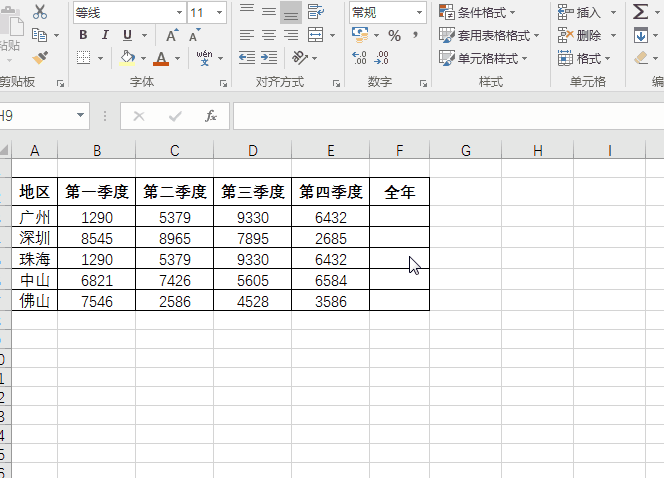
Task: Select the 全年 header cell
Action: (399, 191)
